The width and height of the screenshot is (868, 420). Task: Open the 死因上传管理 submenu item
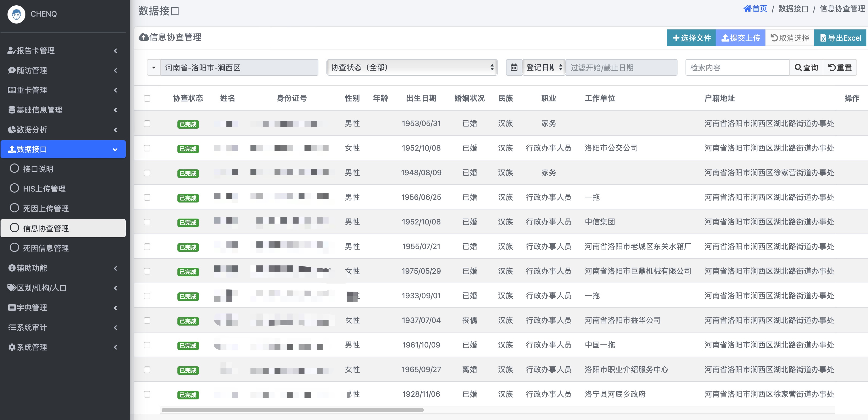[x=45, y=208]
